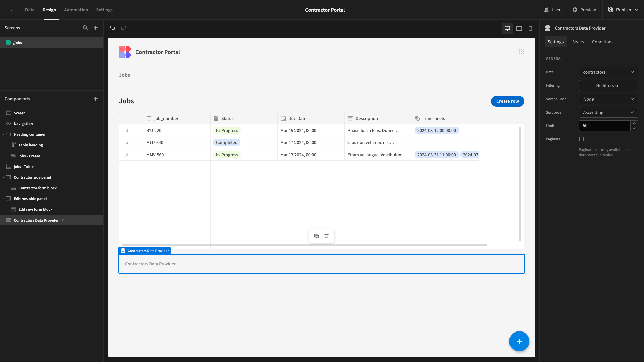Click the MMV-569 cell
This screenshot has height=362, width=644.
click(x=177, y=155)
